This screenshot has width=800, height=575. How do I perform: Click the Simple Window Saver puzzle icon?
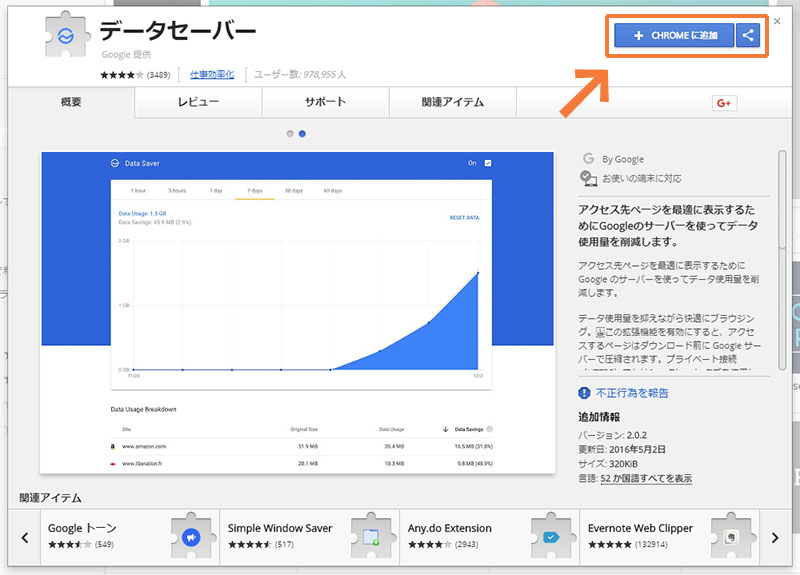372,537
